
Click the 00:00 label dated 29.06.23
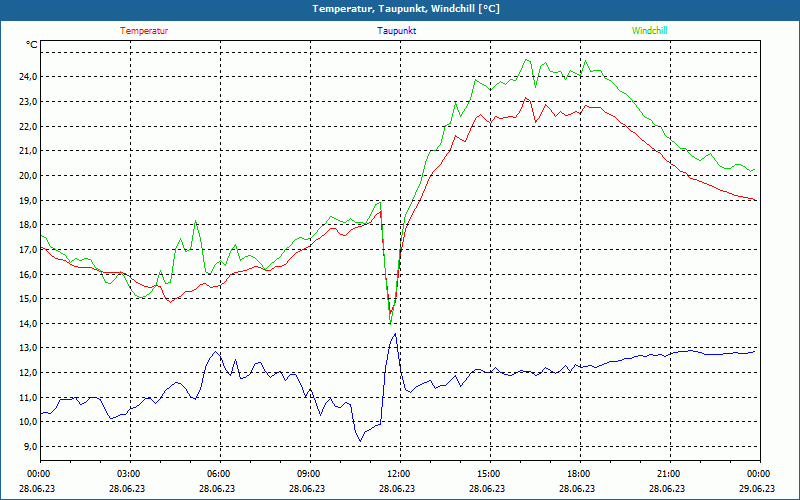tap(757, 474)
